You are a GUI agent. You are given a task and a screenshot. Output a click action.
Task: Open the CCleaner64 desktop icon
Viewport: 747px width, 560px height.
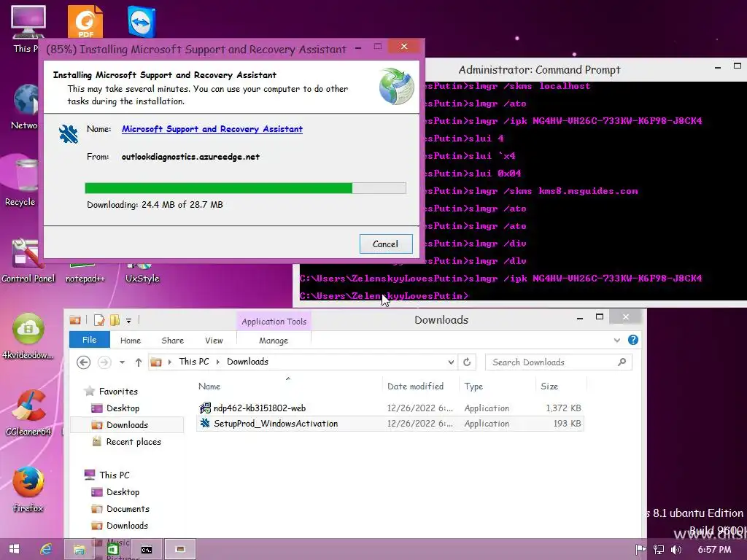pos(28,413)
